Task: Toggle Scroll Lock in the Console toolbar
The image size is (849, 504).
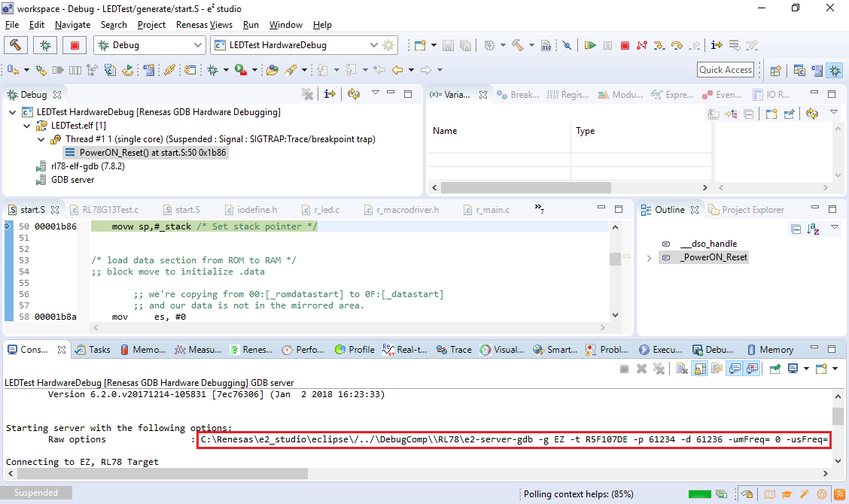Action: click(x=700, y=369)
